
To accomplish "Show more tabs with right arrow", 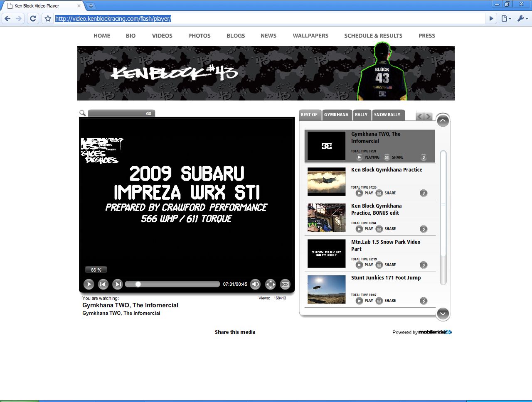I will (x=428, y=117).
